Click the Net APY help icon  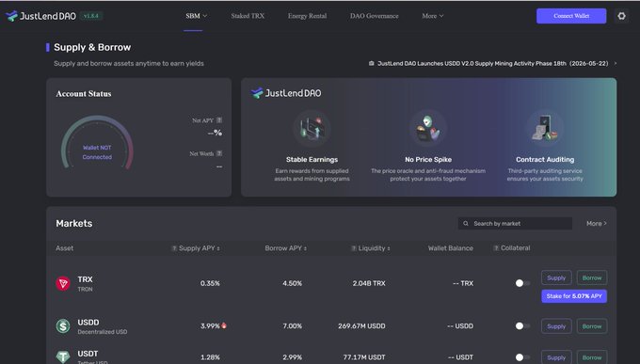[x=219, y=120]
